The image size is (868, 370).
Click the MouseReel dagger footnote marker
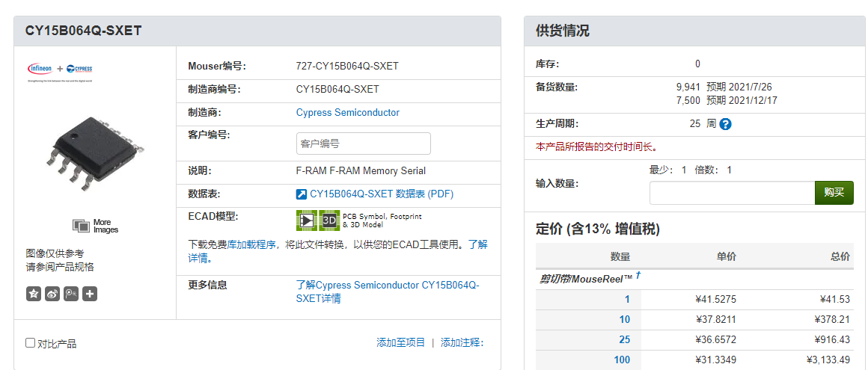[x=638, y=274]
